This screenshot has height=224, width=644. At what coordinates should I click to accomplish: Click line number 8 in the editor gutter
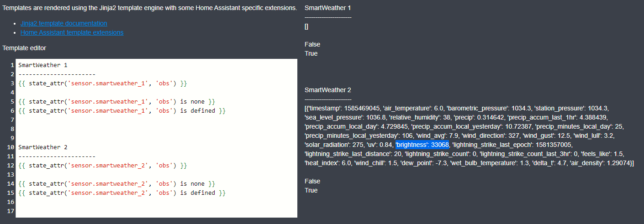click(x=12, y=129)
